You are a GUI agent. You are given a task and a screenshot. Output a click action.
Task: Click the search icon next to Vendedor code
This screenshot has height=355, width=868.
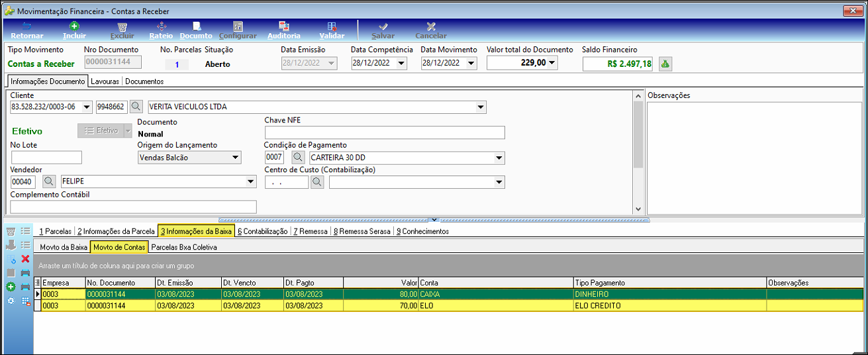(x=49, y=181)
